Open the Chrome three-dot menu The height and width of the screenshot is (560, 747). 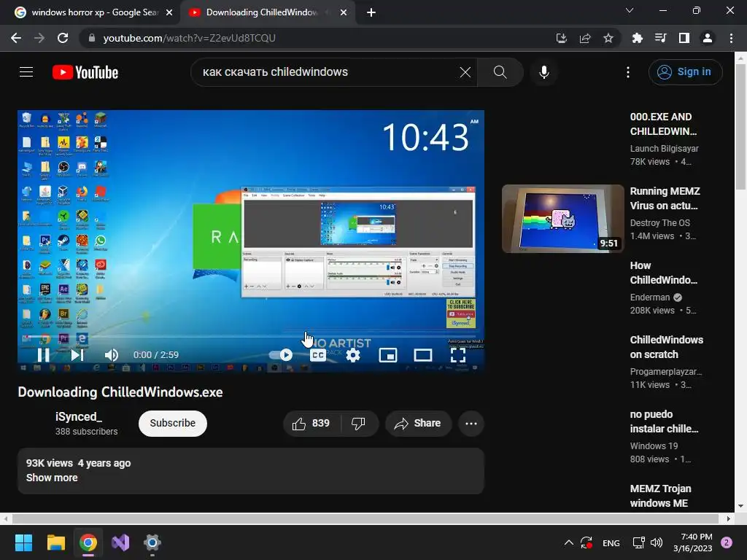click(731, 38)
